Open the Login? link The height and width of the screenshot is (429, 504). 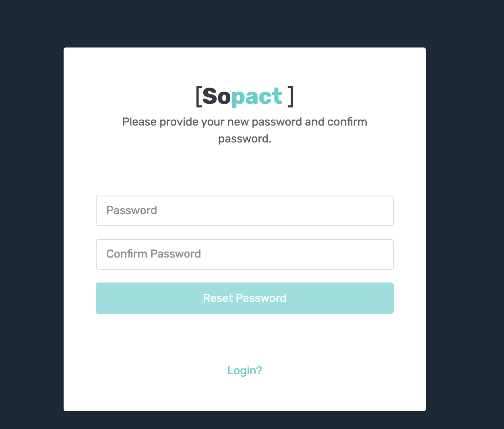[245, 371]
